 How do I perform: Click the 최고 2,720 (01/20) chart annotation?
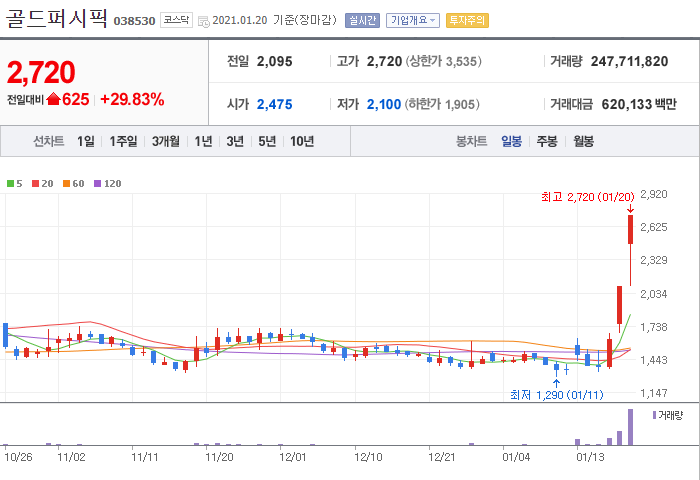pyautogui.click(x=588, y=197)
